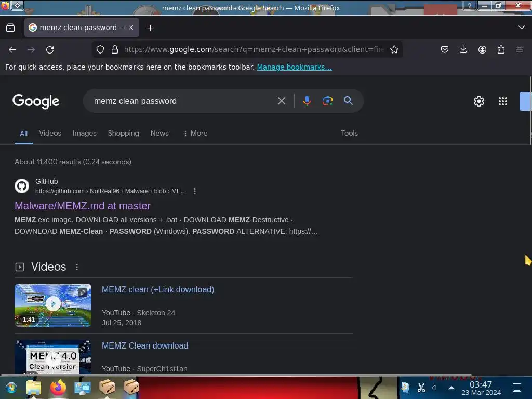Screen dimensions: 532x399
Task: Click the Google logo
Action: click(x=36, y=101)
